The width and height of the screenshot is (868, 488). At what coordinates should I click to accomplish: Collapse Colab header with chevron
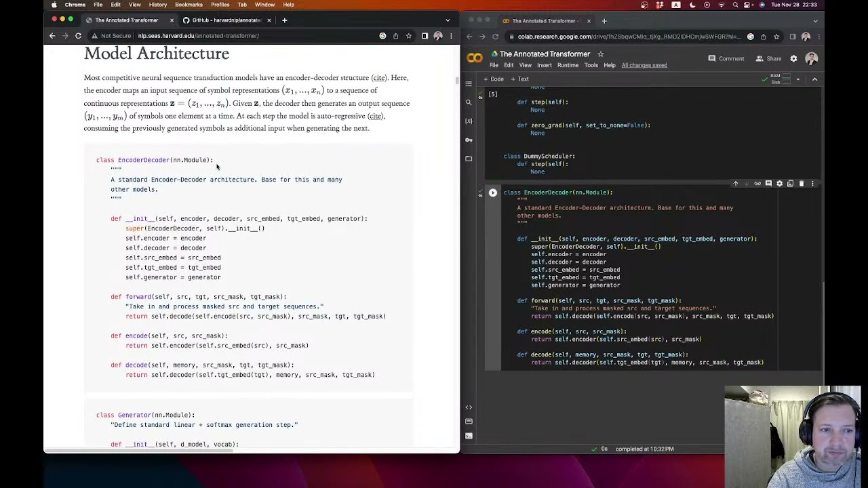(814, 79)
